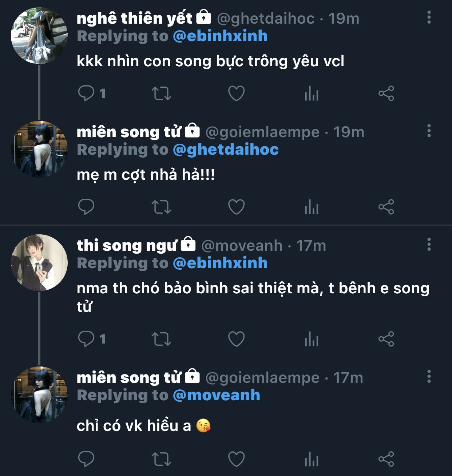Open more options on thi song ngư's tweet
452x476 pixels.
coord(429,244)
